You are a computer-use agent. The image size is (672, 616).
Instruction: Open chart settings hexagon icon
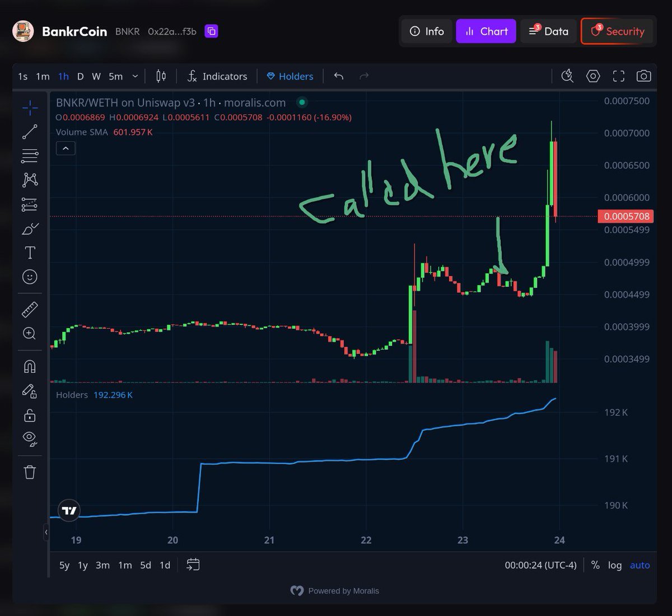click(593, 76)
